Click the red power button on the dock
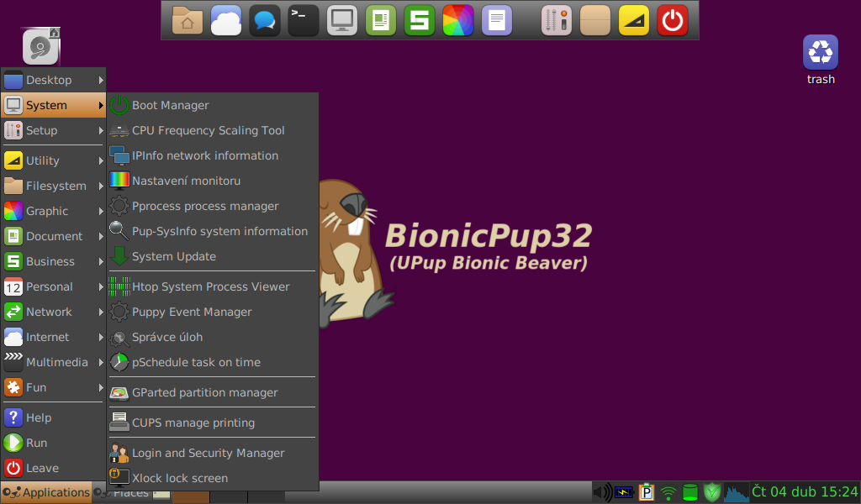The height and width of the screenshot is (504, 861). pyautogui.click(x=672, y=19)
